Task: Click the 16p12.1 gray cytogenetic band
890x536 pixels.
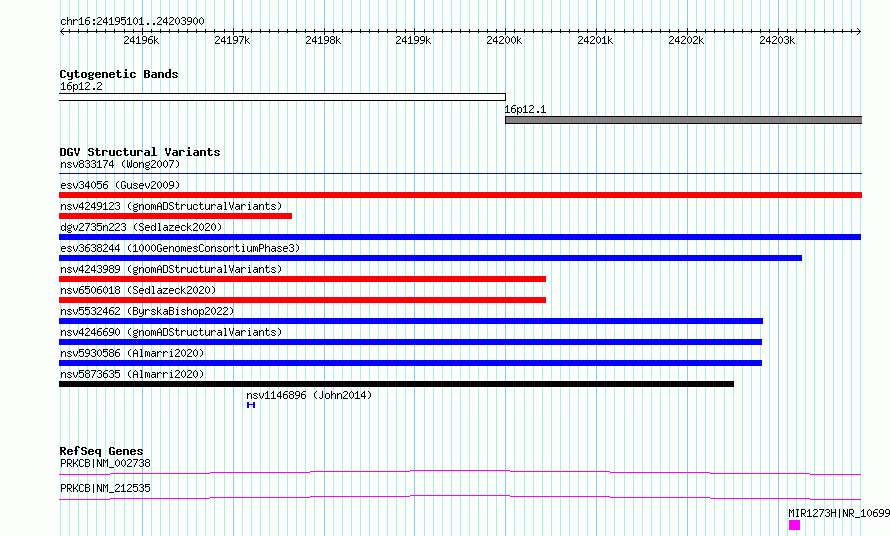Action: tap(683, 120)
